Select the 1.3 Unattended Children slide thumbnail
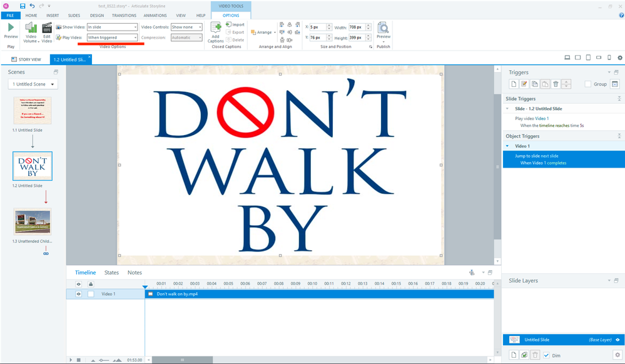This screenshot has width=625, height=364. [x=33, y=222]
